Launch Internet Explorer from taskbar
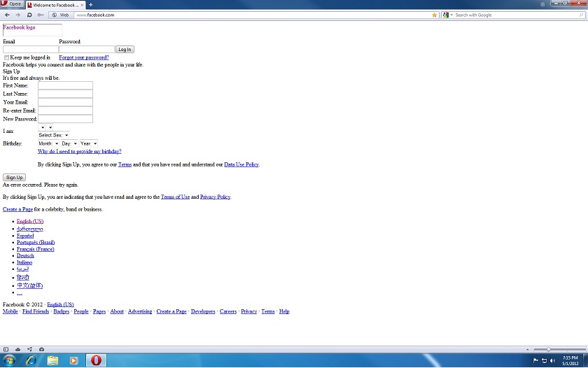Viewport: 588px width, 368px height. pyautogui.click(x=31, y=360)
